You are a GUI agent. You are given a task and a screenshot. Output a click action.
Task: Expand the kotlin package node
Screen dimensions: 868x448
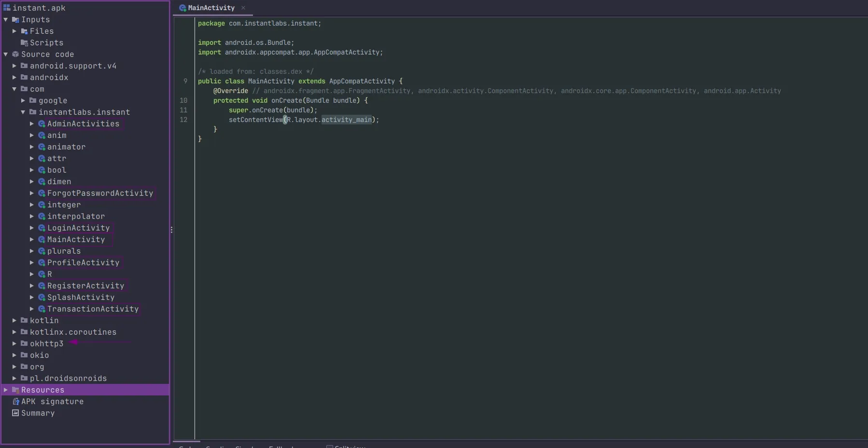[14, 321]
